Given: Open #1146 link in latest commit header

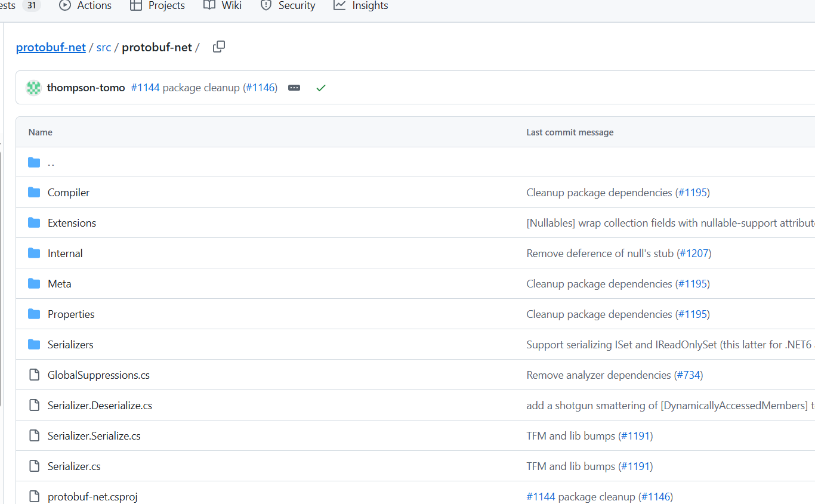Looking at the screenshot, I should 261,88.
